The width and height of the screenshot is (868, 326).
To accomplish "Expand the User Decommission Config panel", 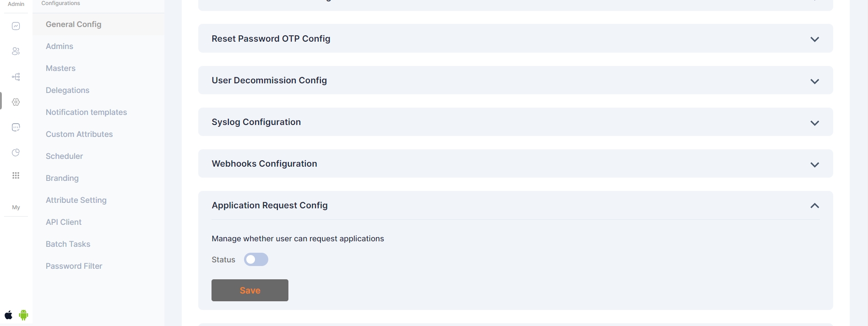I will click(x=814, y=81).
